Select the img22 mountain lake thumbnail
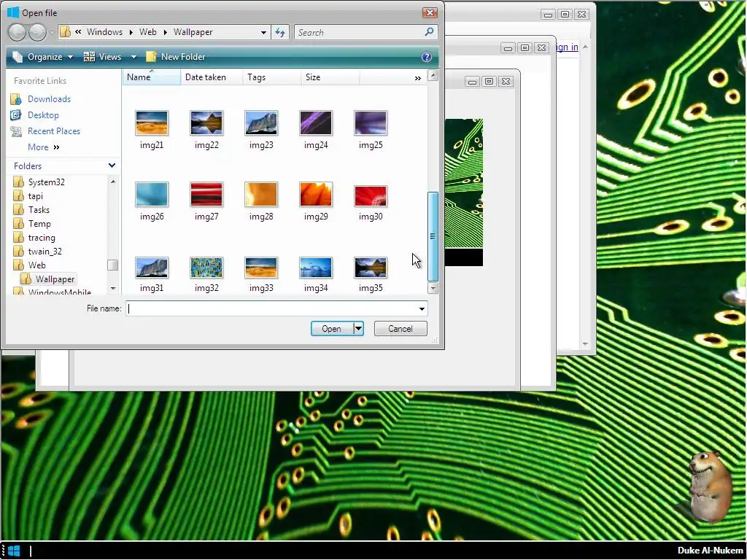 (206, 122)
